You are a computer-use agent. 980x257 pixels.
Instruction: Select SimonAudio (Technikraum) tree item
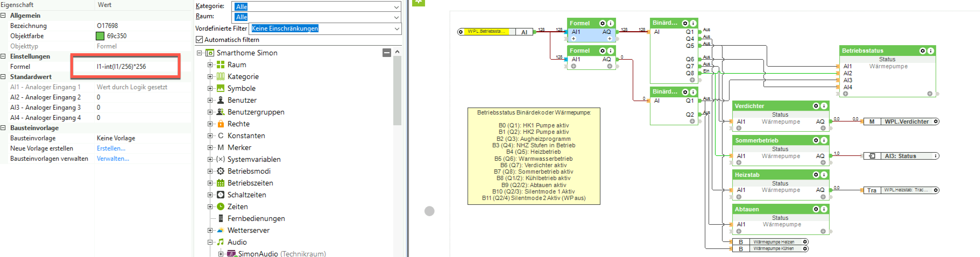pyautogui.click(x=282, y=254)
